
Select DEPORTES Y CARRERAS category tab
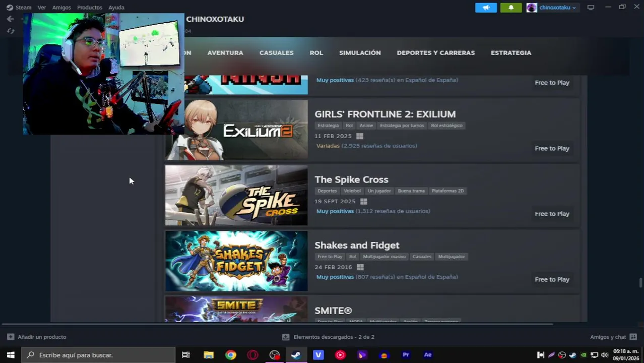(x=436, y=52)
